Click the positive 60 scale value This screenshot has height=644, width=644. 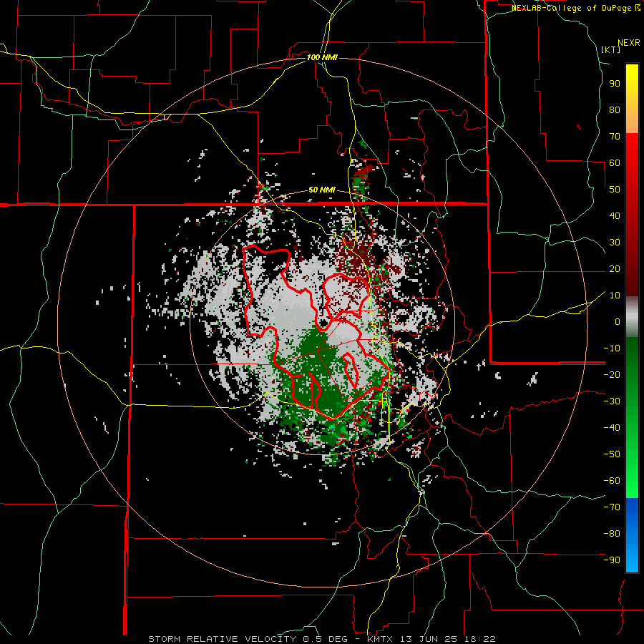click(615, 163)
